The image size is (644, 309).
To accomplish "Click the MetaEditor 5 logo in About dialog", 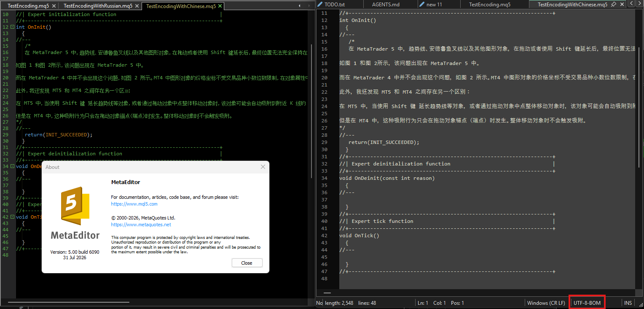I will [75, 207].
